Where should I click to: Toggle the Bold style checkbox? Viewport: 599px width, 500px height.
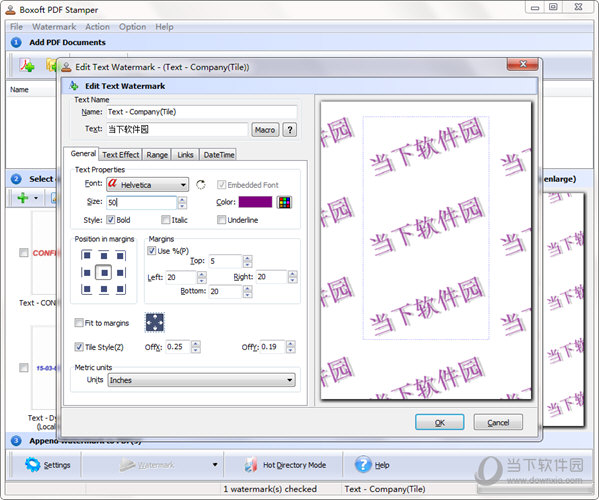tap(111, 220)
